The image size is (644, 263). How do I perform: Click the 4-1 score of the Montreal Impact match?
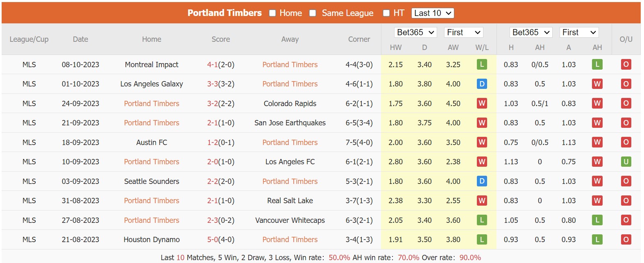click(x=212, y=64)
